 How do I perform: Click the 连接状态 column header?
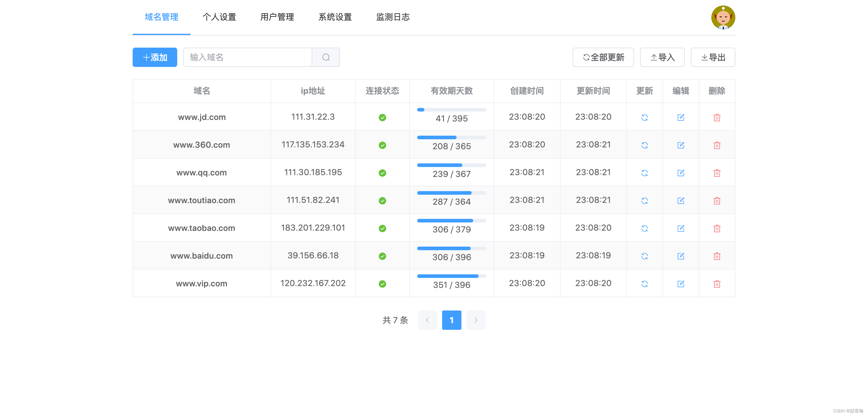click(x=382, y=91)
